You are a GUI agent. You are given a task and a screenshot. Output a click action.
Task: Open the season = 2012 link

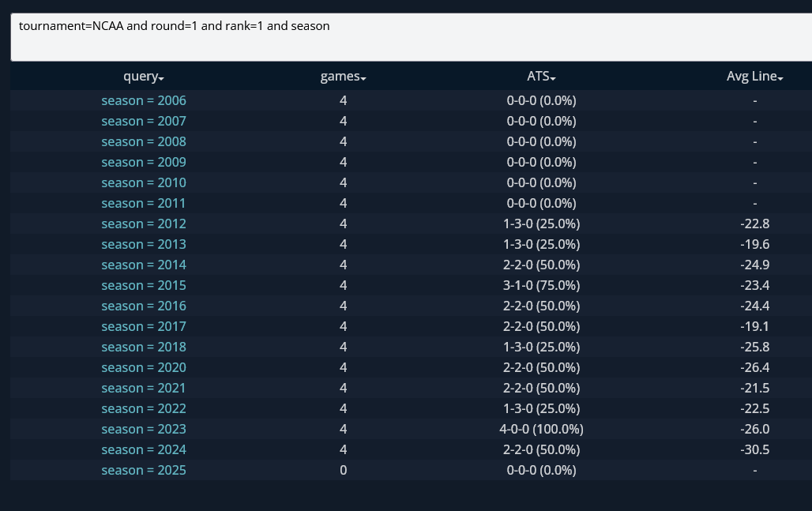click(x=144, y=224)
